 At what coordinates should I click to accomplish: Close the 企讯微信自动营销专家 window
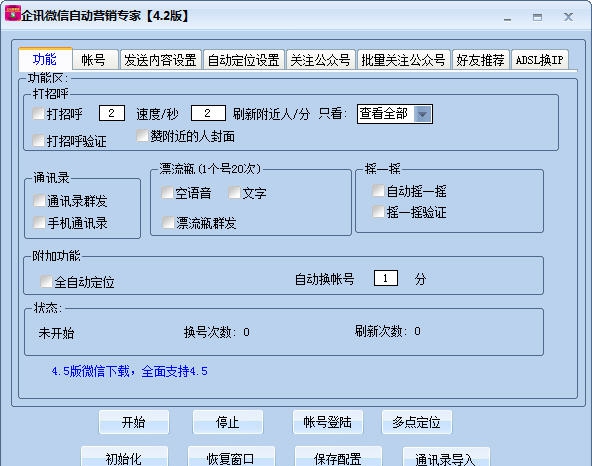568,17
